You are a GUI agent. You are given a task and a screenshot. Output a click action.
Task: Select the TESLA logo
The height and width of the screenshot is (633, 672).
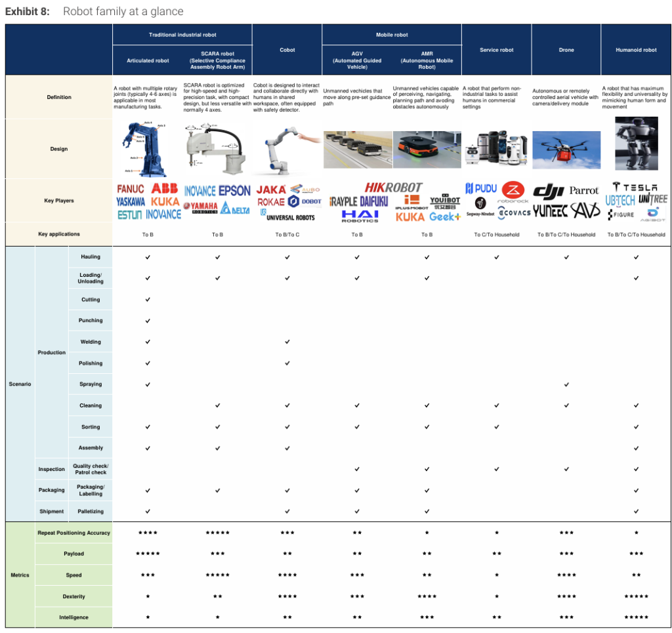[635, 187]
